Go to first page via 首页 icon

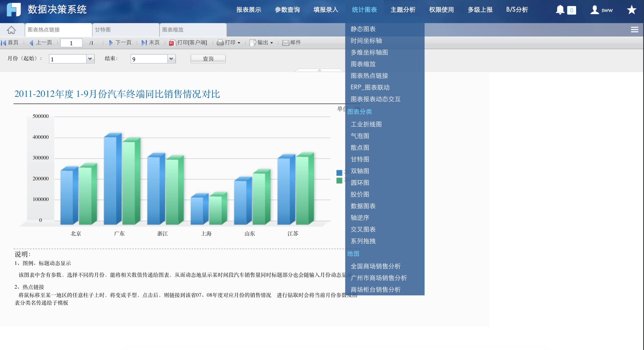(4, 43)
